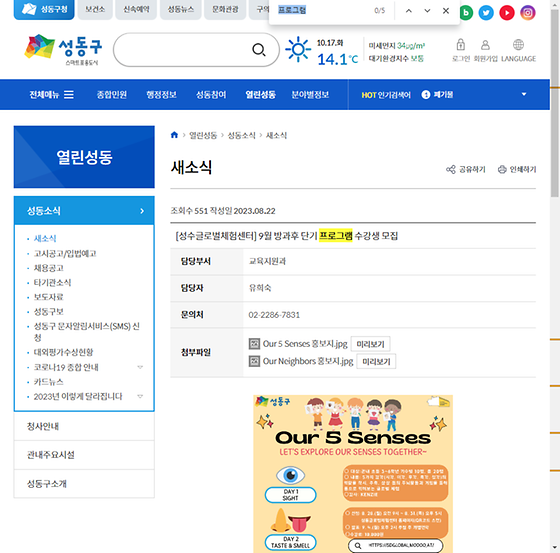The width and height of the screenshot is (560, 553).
Task: Select 성동구보 in the sidebar
Action: pyautogui.click(x=49, y=312)
